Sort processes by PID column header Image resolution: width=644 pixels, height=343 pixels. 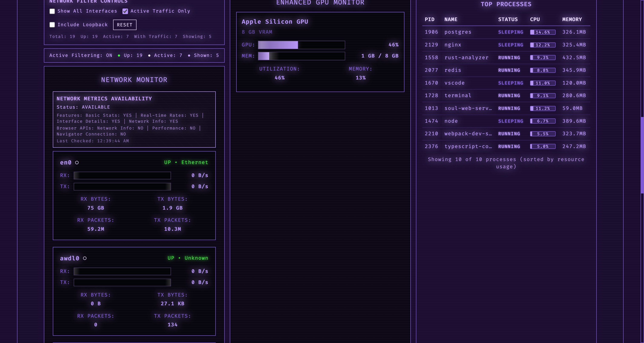coord(429,20)
